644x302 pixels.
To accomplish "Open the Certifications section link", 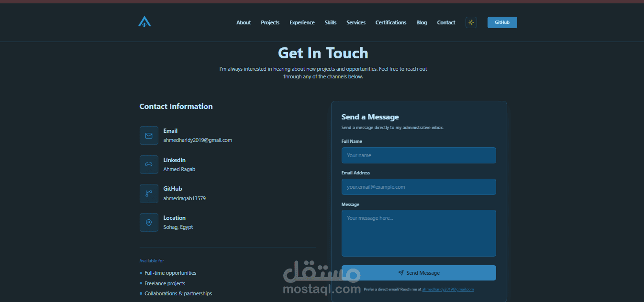I will point(391,22).
